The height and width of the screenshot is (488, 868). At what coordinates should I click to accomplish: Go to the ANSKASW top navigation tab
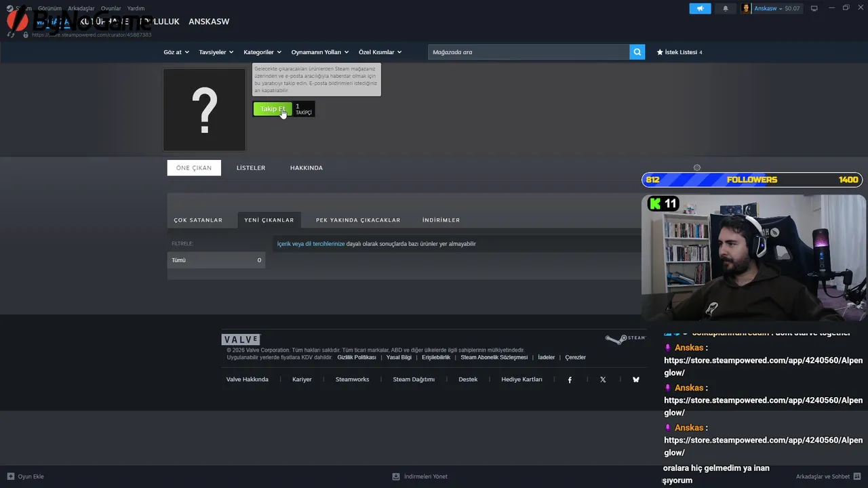pos(209,22)
